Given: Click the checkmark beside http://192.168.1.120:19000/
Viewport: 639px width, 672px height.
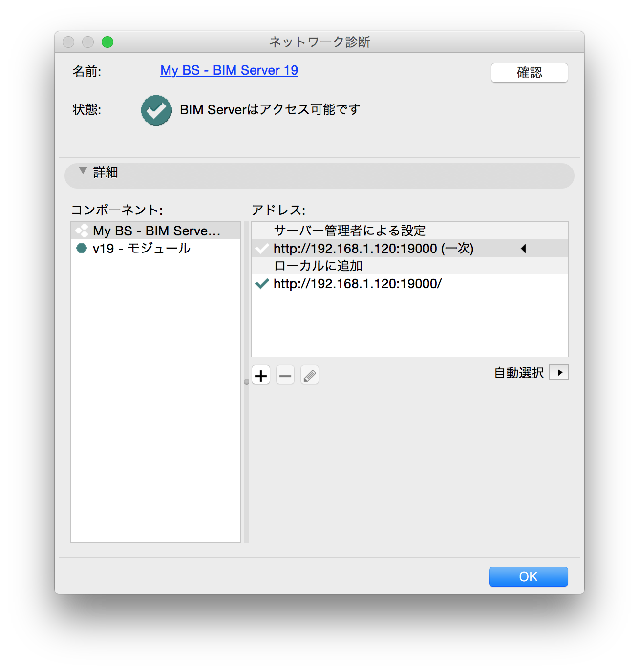Looking at the screenshot, I should point(262,283).
